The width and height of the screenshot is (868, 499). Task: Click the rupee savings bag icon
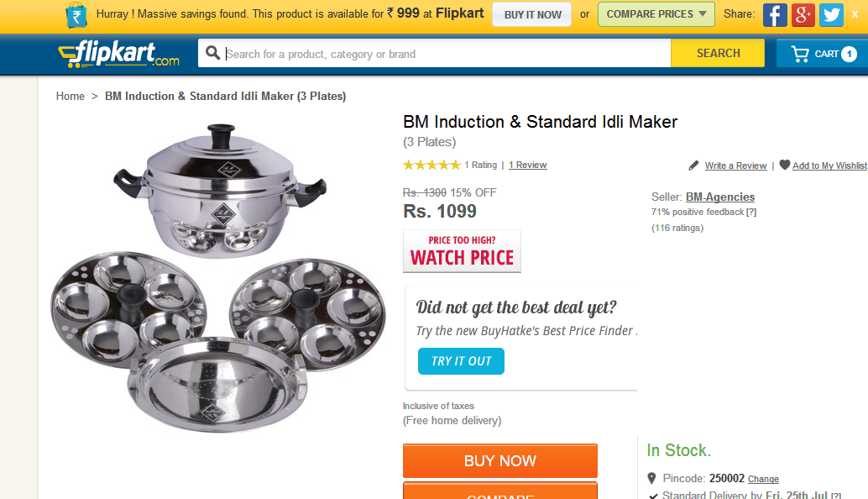pyautogui.click(x=76, y=15)
